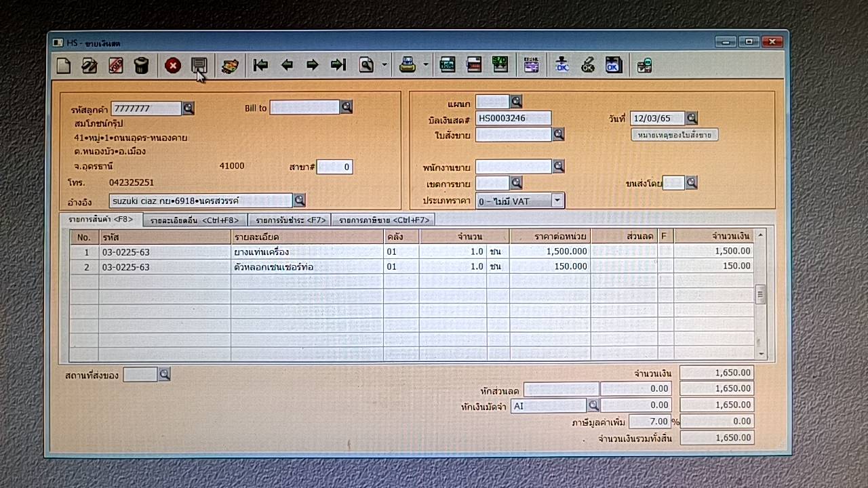
Task: Select item row ตัวหลอกเซ็นเซอร์ท่อ
Action: click(412, 266)
